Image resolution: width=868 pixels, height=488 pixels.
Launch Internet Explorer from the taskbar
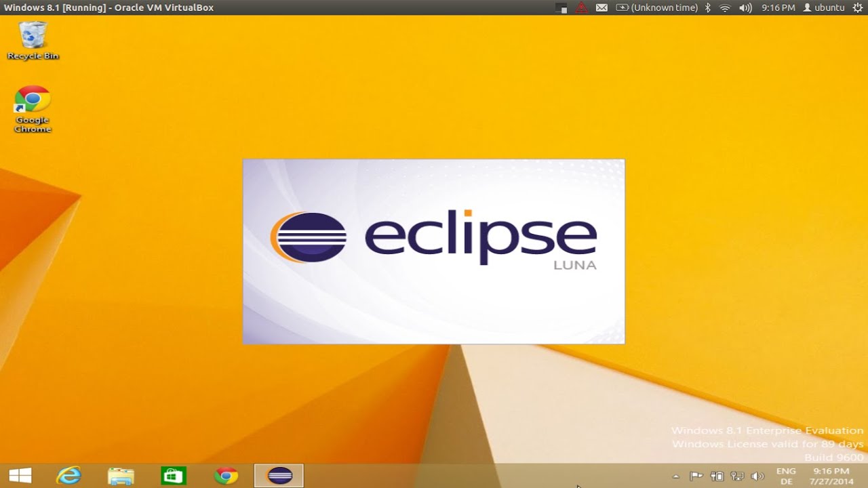click(x=68, y=476)
